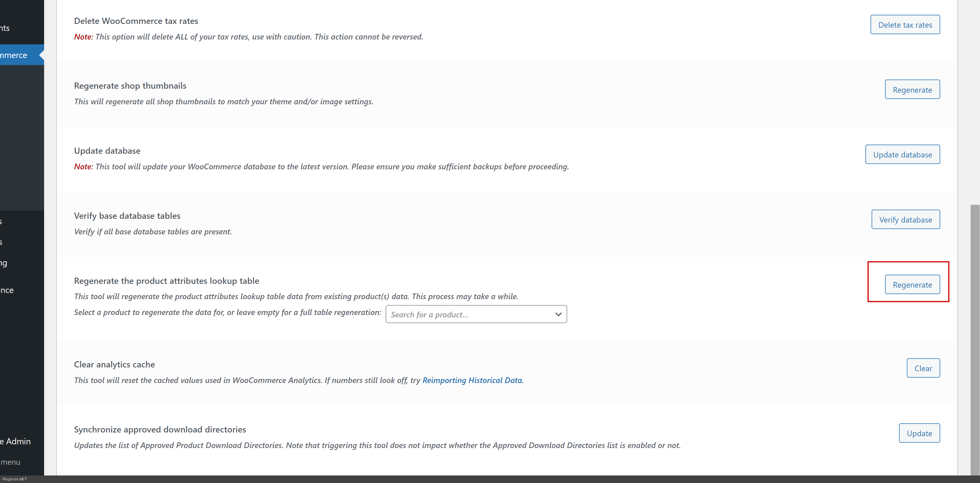Click the vertical page scrollbar thumb

point(975,338)
